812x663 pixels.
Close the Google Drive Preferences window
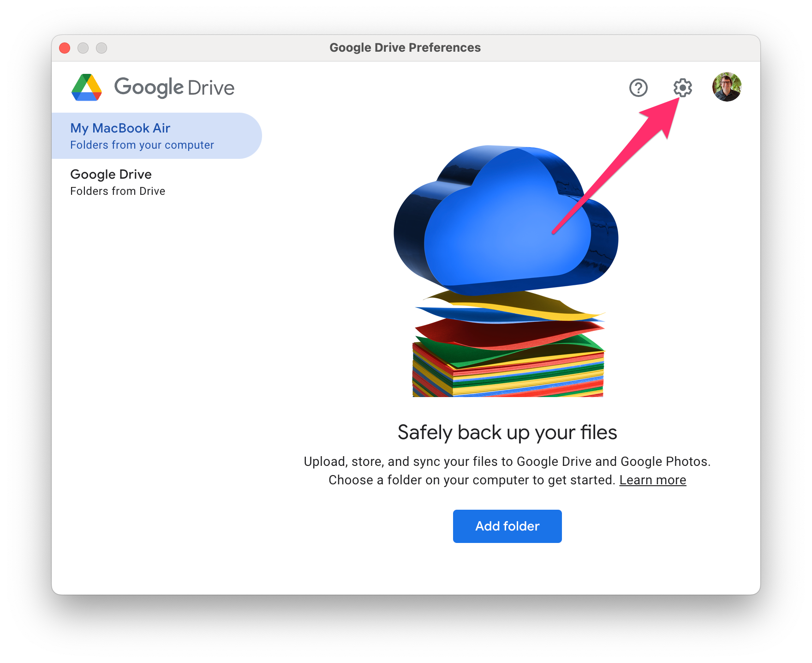point(65,48)
